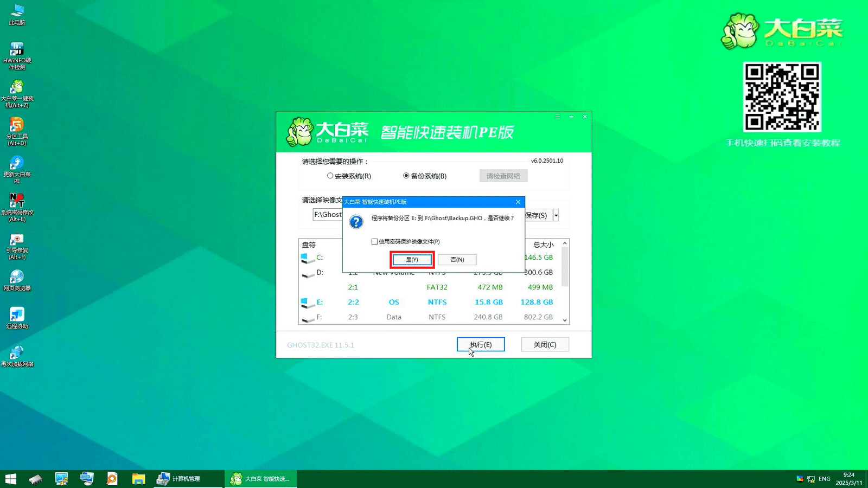The width and height of the screenshot is (868, 488).
Task: Select the 2:1 FAT32 partition row
Action: [429, 287]
